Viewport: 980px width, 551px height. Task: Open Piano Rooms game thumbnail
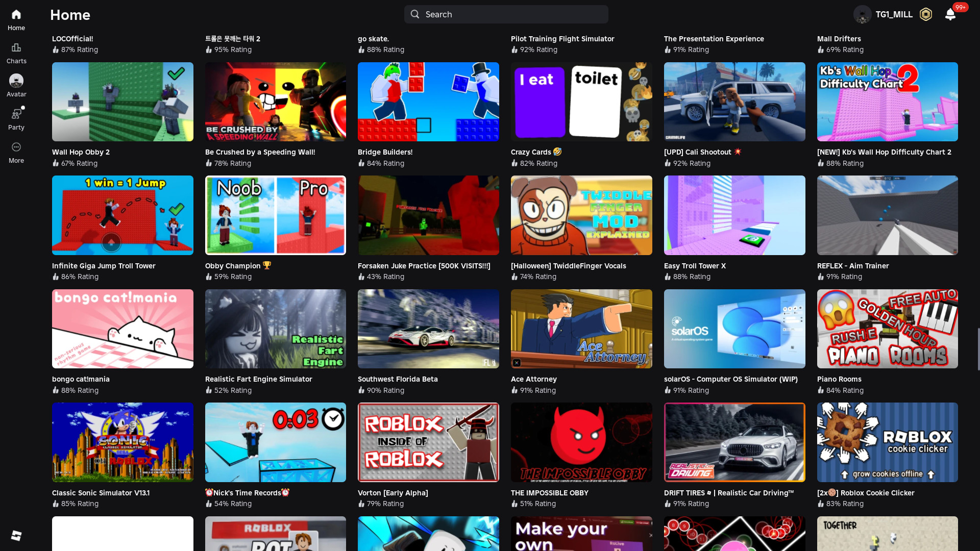click(888, 329)
